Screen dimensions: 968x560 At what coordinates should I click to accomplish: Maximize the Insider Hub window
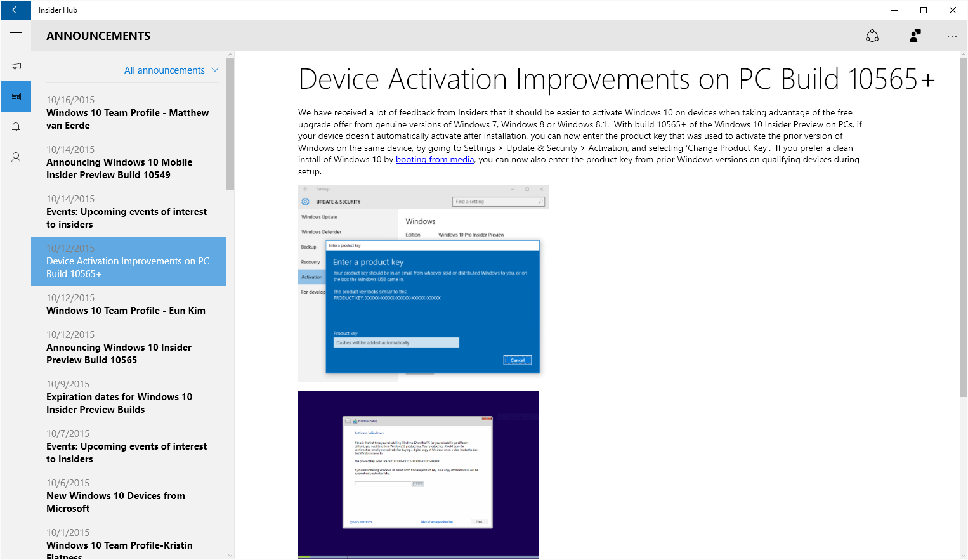click(924, 10)
